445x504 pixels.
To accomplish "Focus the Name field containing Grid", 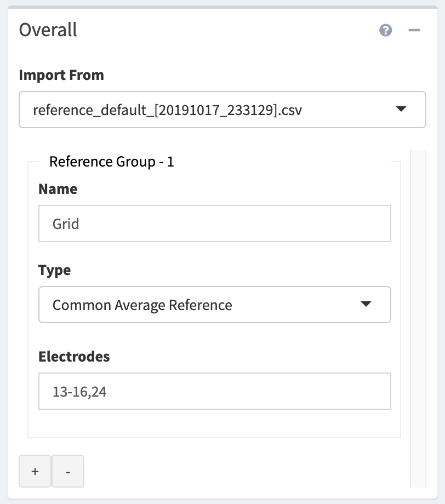I will 214,224.
